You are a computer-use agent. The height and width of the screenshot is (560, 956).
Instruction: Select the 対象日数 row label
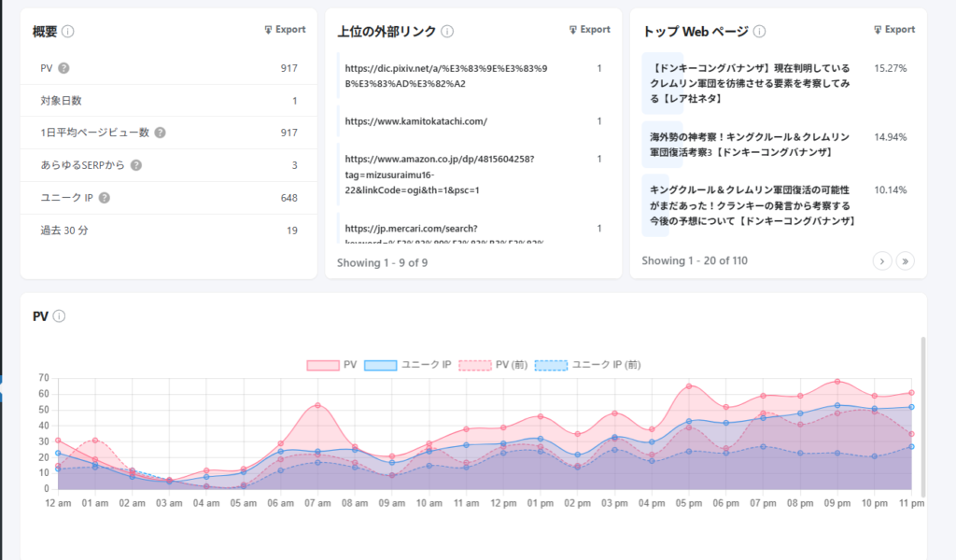pyautogui.click(x=61, y=101)
